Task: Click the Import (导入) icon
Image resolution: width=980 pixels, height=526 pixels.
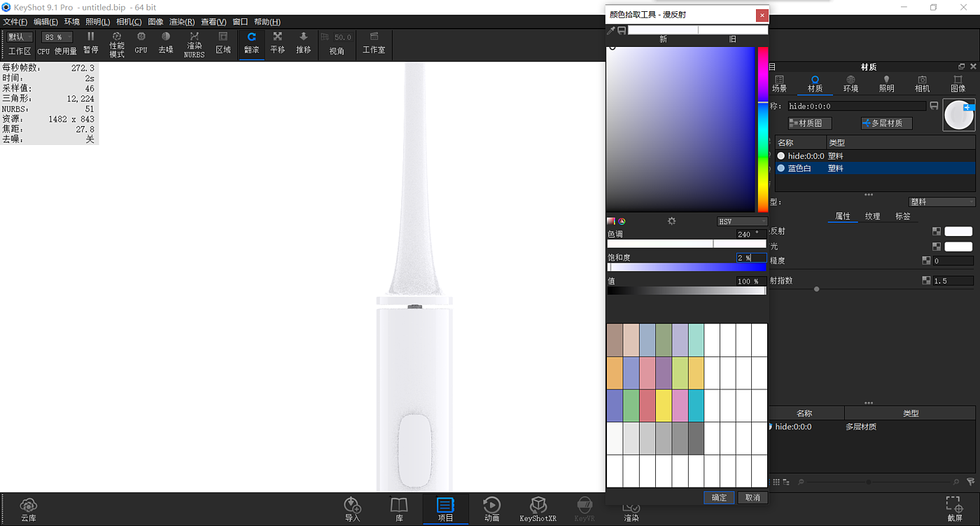Action: [352, 509]
